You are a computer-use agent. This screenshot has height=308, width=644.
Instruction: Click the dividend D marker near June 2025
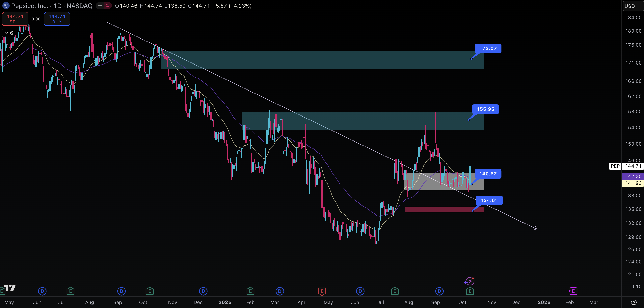(x=360, y=291)
